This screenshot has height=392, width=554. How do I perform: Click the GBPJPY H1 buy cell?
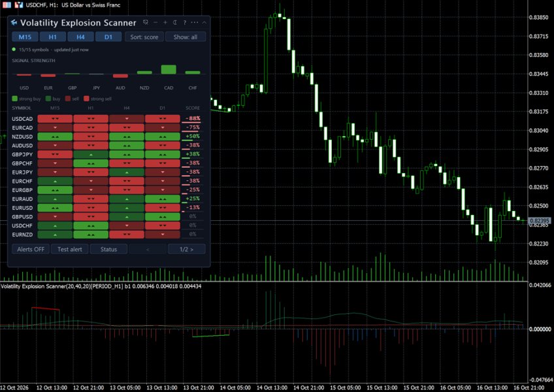point(91,154)
